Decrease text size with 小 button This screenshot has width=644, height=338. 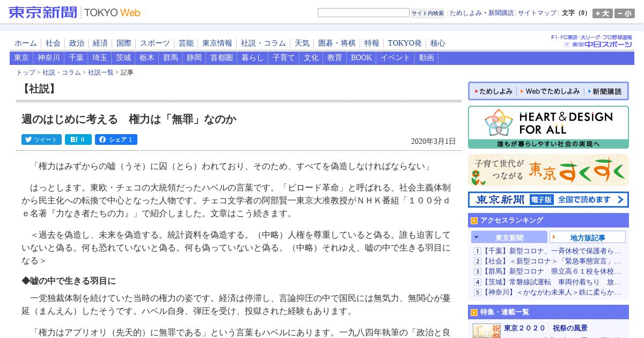[x=624, y=13]
